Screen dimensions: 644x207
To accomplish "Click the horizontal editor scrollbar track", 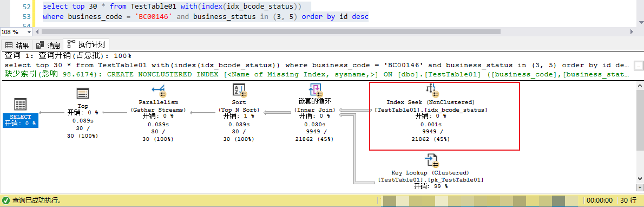I will tap(333, 31).
